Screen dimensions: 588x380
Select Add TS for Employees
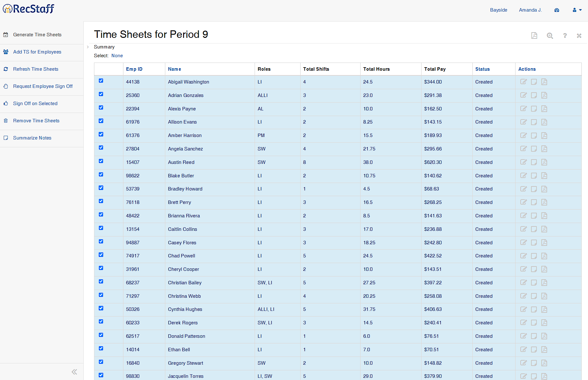(37, 52)
